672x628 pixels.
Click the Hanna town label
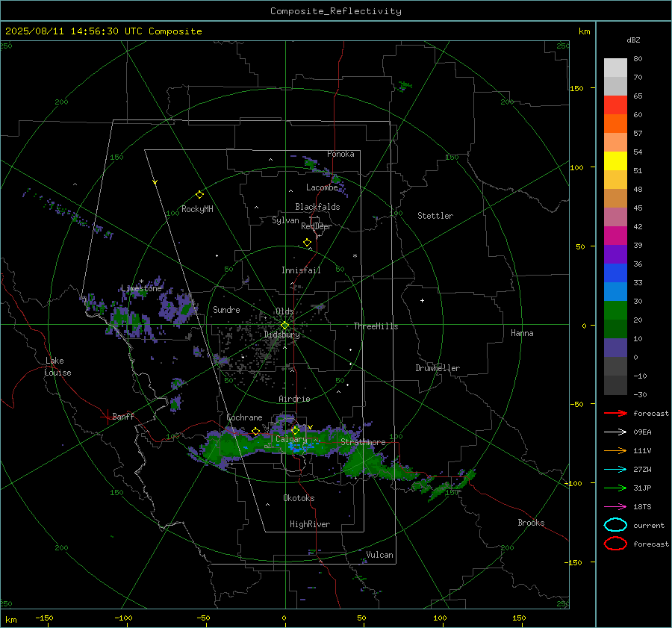coord(522,333)
